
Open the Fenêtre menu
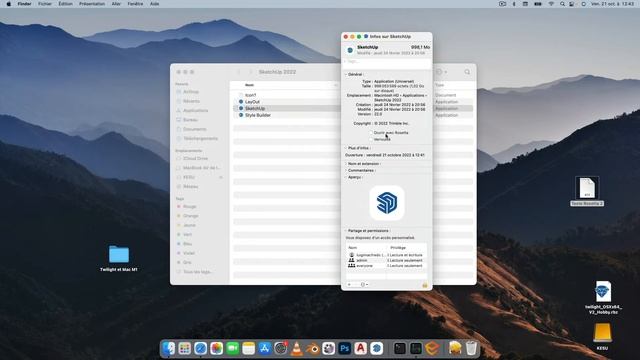coord(135,4)
